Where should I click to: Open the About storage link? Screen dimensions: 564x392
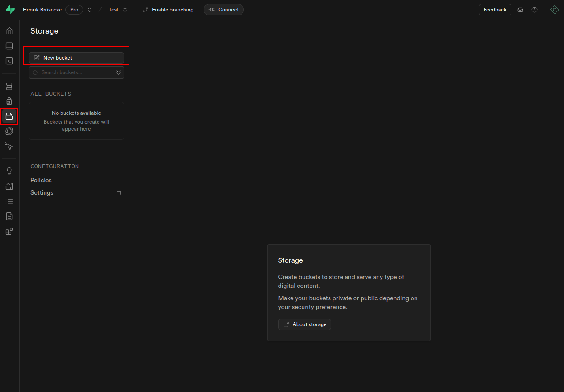(x=305, y=324)
